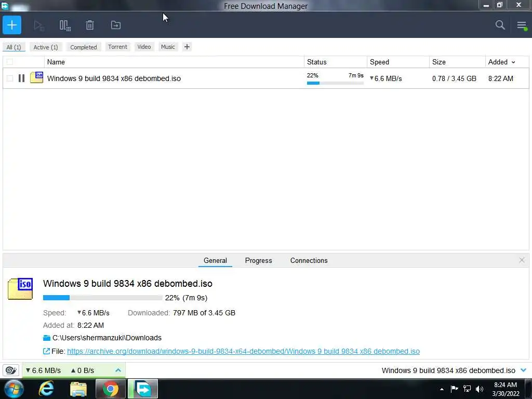Delete selected download with trash icon

[x=89, y=25]
